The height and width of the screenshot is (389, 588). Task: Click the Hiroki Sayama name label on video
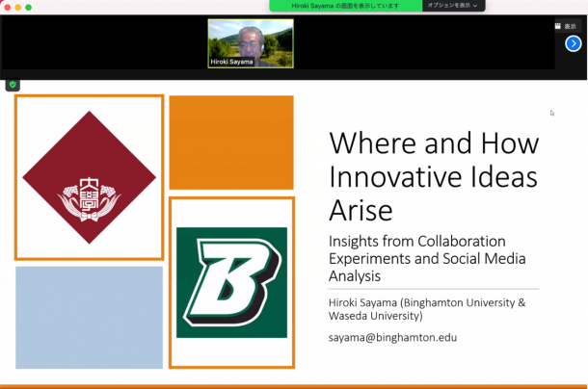coord(231,62)
